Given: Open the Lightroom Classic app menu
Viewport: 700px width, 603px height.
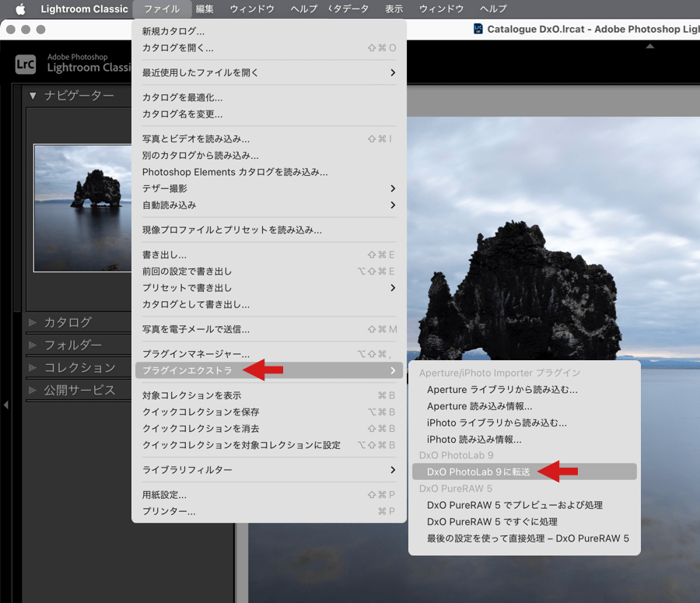Looking at the screenshot, I should [x=84, y=9].
